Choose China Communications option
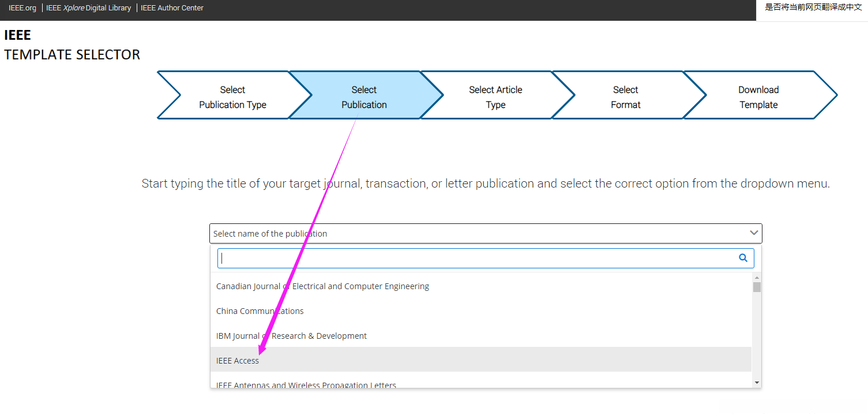Image resolution: width=868 pixels, height=419 pixels. pyautogui.click(x=480, y=310)
